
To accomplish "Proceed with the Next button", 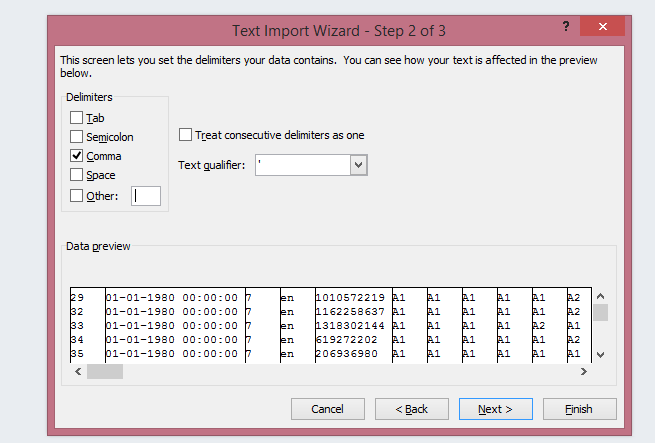I will pyautogui.click(x=495, y=409).
